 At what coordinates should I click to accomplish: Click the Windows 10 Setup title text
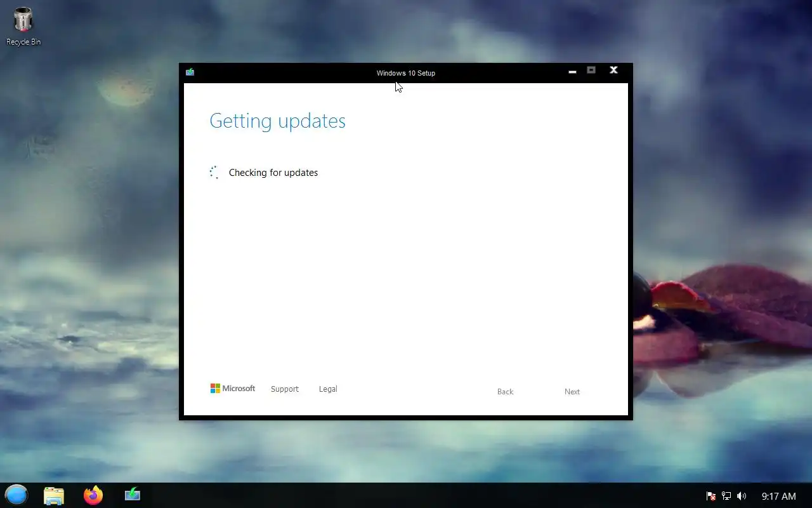point(406,73)
